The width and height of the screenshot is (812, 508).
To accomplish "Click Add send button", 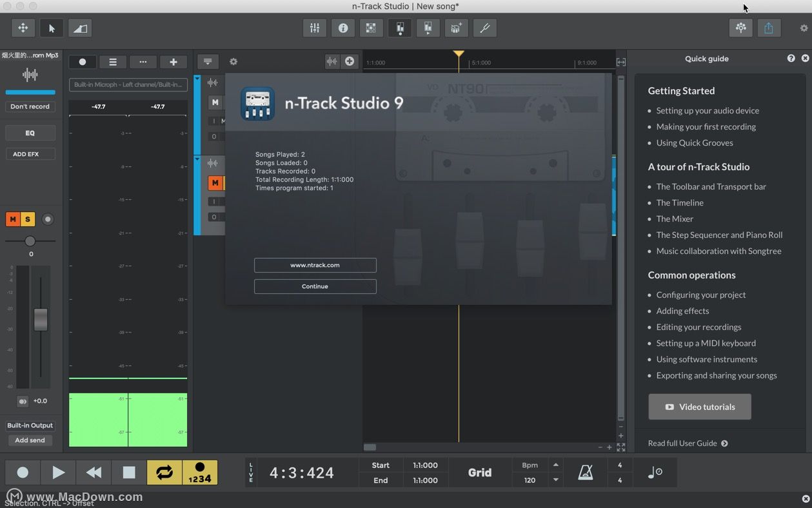I will point(30,440).
